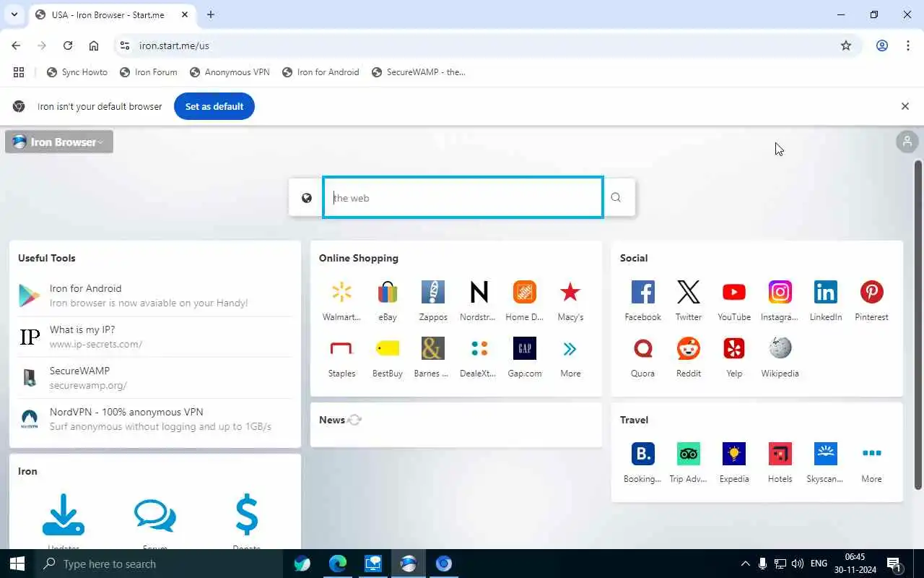Screen dimensions: 924x578
Task: Open the TripAdvisor owl icon
Action: pyautogui.click(x=689, y=454)
